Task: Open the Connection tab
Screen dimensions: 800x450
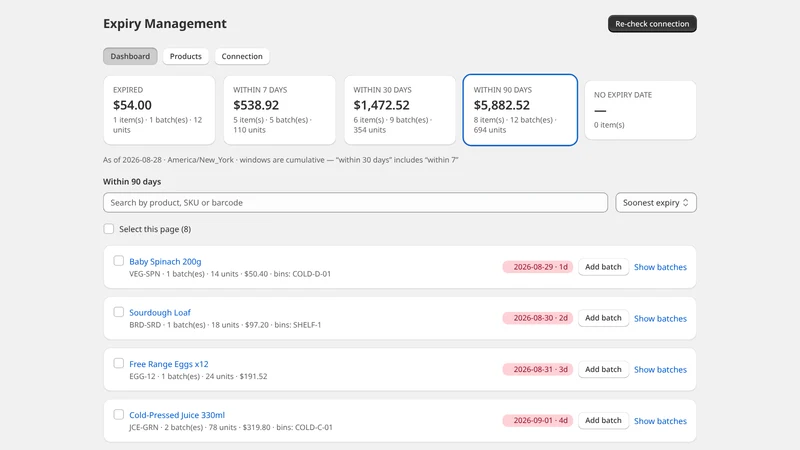Action: (x=242, y=56)
